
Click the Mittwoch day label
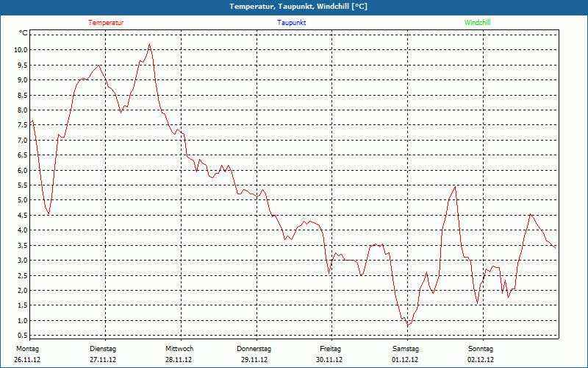click(x=179, y=349)
